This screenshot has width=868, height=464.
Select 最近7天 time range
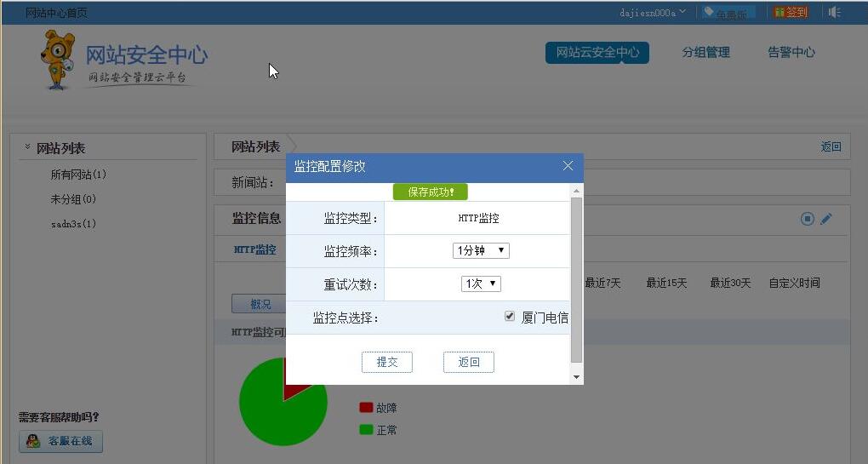602,283
